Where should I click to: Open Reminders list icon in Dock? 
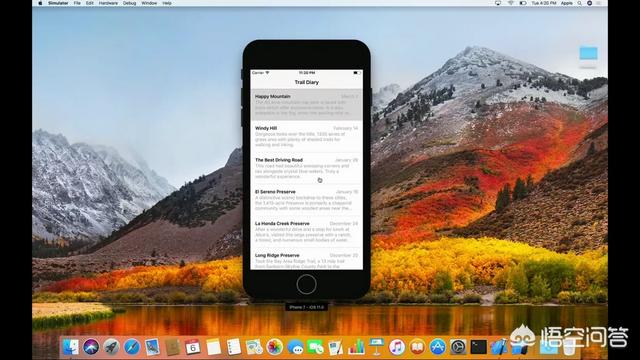(x=233, y=347)
